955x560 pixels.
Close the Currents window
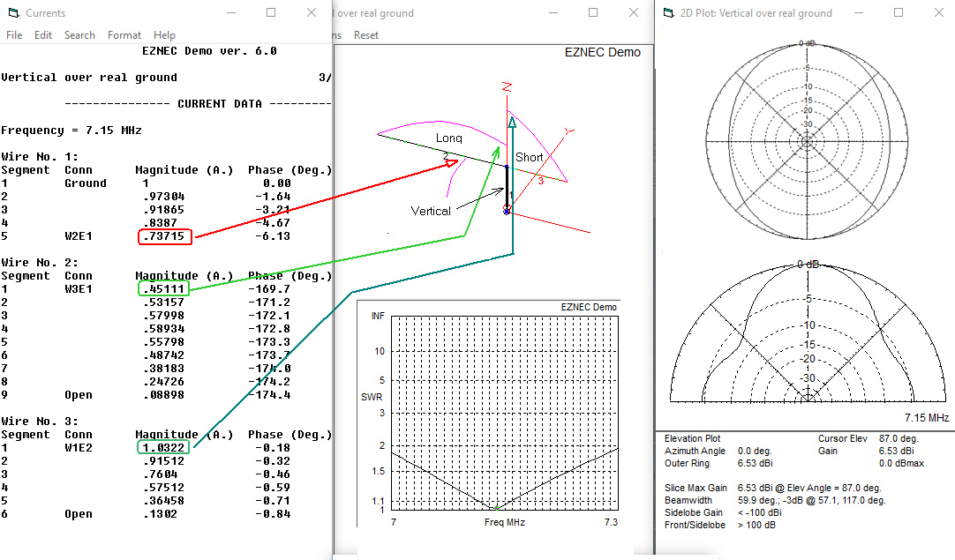(x=312, y=13)
